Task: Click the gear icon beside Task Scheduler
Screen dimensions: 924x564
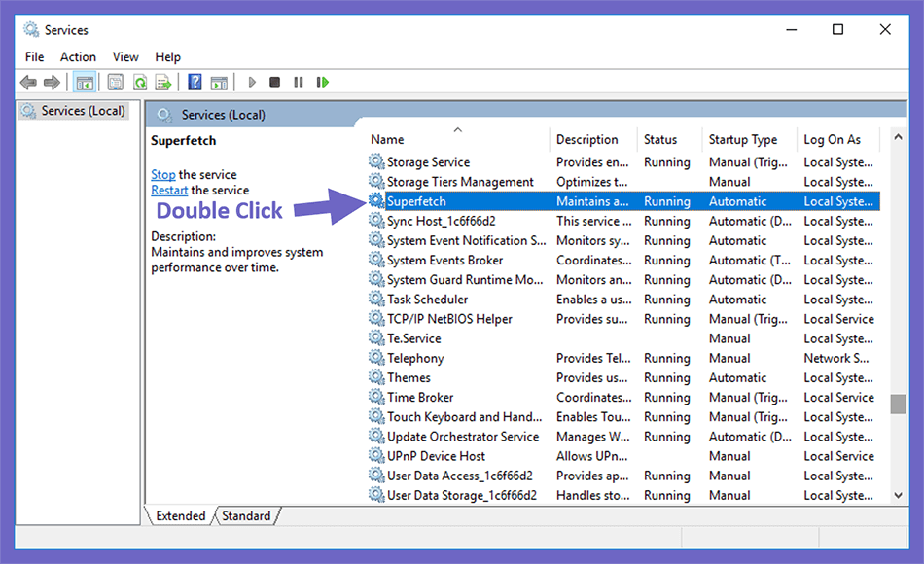Action: (x=376, y=299)
